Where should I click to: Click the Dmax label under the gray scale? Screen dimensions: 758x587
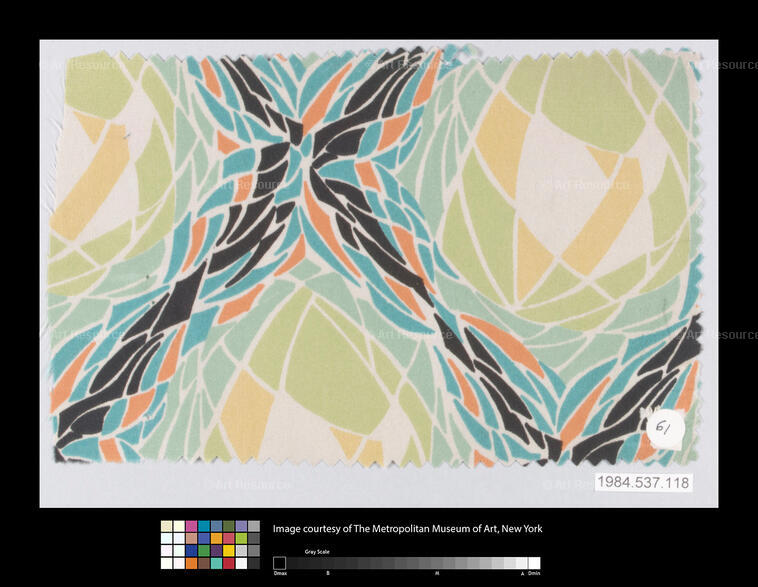point(280,573)
